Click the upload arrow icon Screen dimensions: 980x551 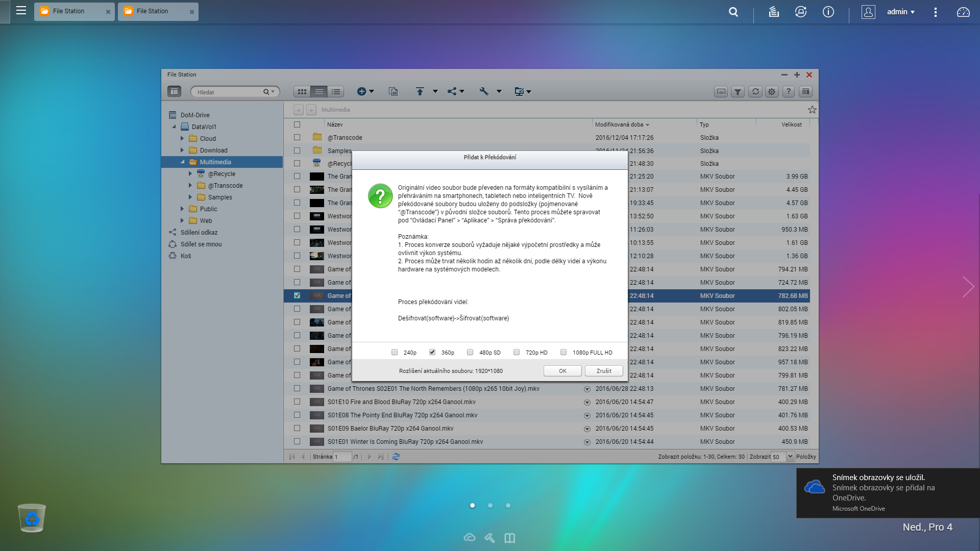tap(420, 91)
